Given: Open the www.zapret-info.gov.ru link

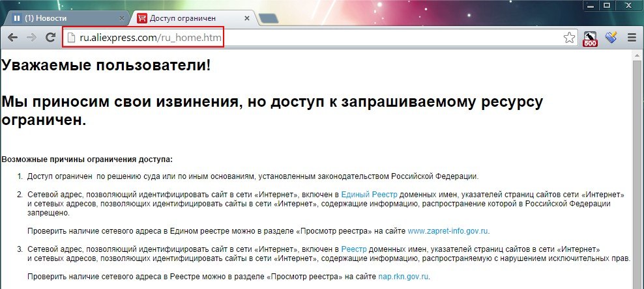Looking at the screenshot, I should coord(448,231).
